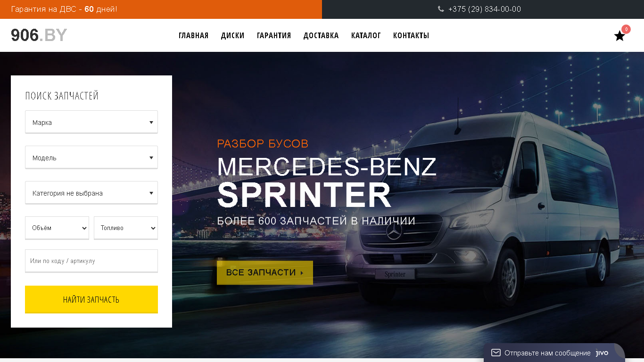Viewport: 644px width, 362px height.
Task: Click the red favorites counter badge
Action: point(626,29)
